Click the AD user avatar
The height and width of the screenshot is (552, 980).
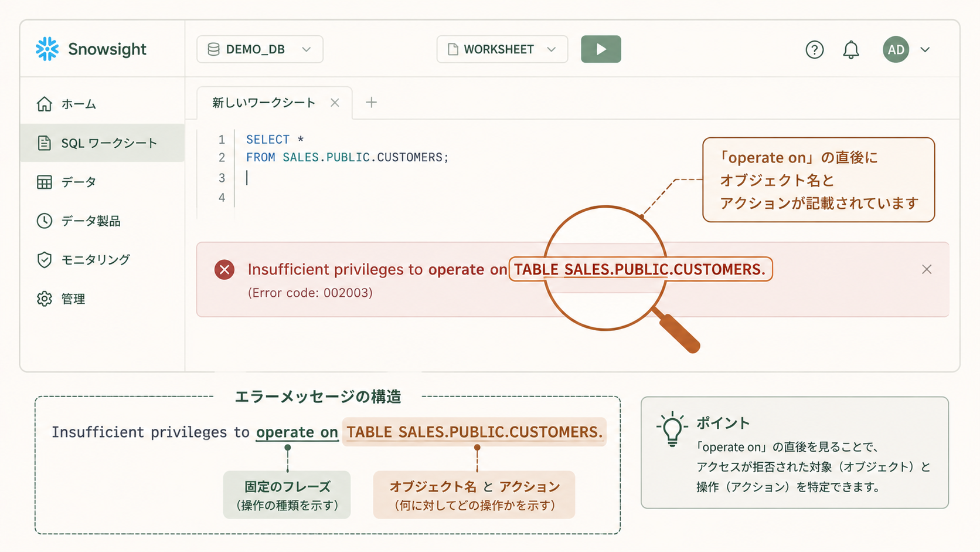896,50
